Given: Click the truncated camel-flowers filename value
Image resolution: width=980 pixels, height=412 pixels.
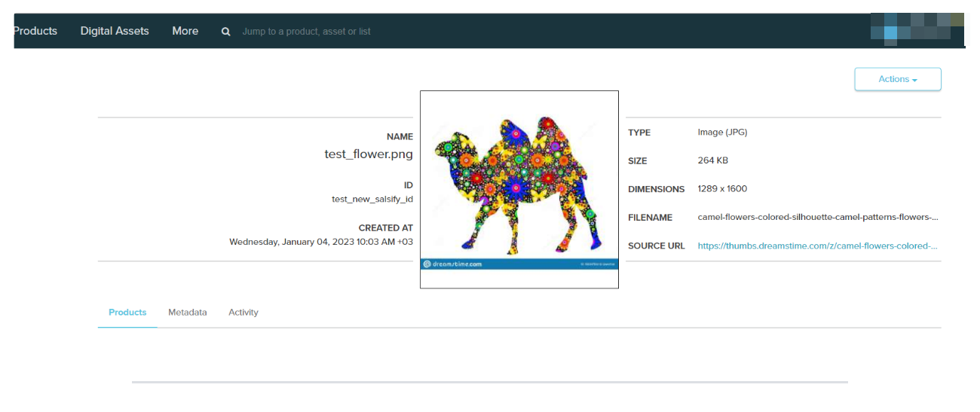Looking at the screenshot, I should pos(817,217).
